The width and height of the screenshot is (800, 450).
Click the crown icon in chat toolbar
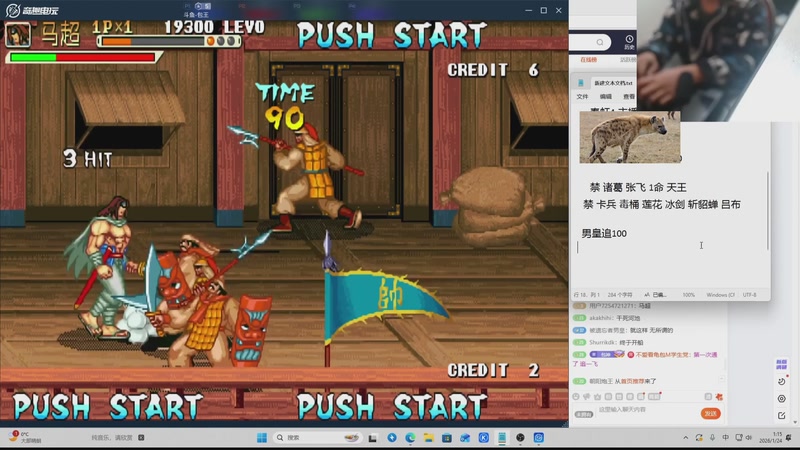point(597,396)
